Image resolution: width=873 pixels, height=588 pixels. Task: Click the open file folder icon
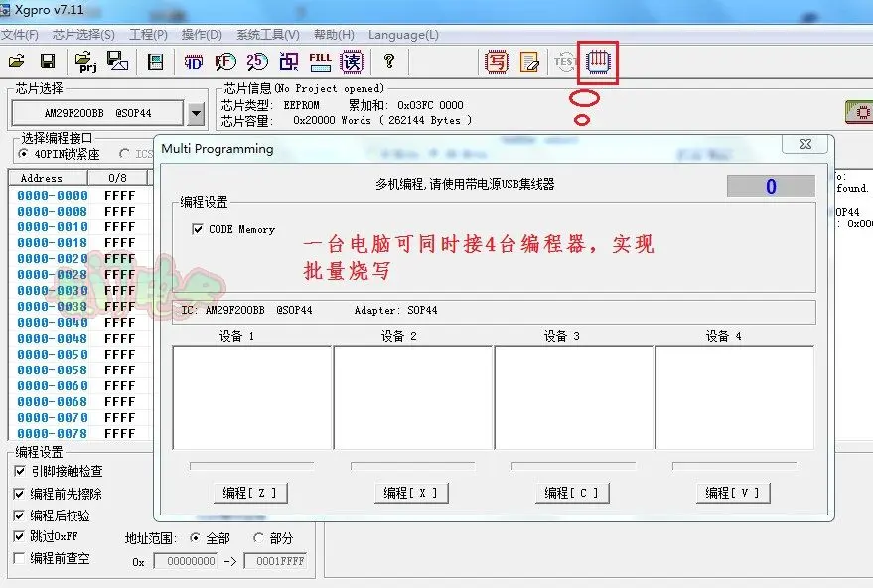pos(17,61)
